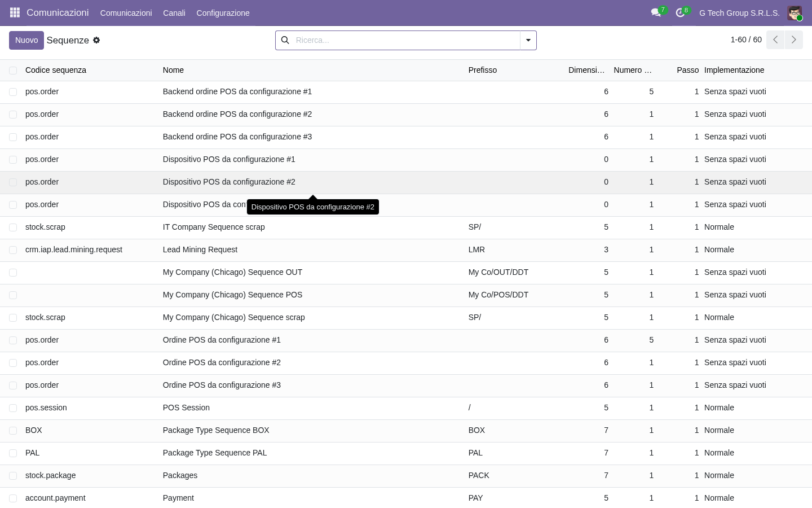Click the BOX prefix cell
812x508 pixels.
coord(476,430)
